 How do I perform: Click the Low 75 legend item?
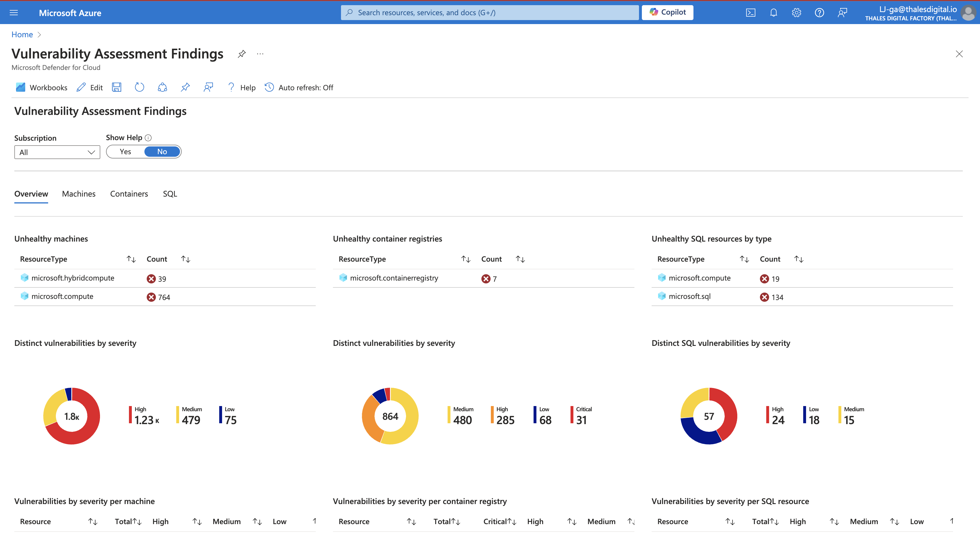click(x=228, y=416)
